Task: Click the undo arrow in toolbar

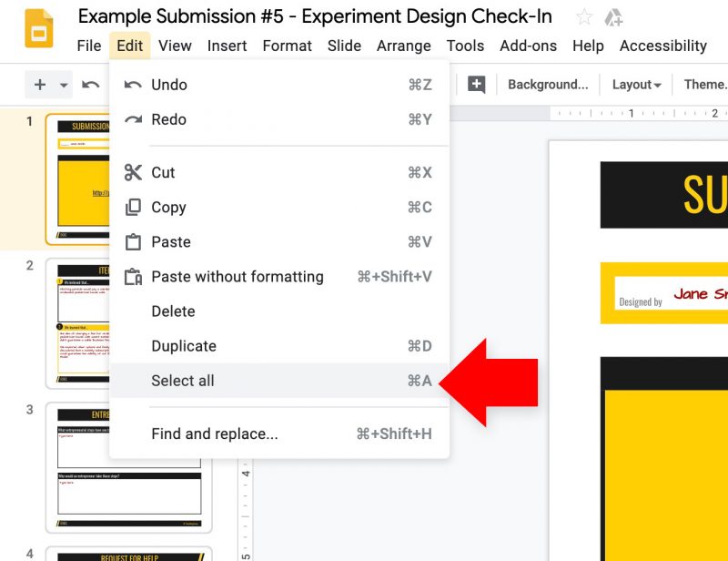Action: [x=90, y=85]
